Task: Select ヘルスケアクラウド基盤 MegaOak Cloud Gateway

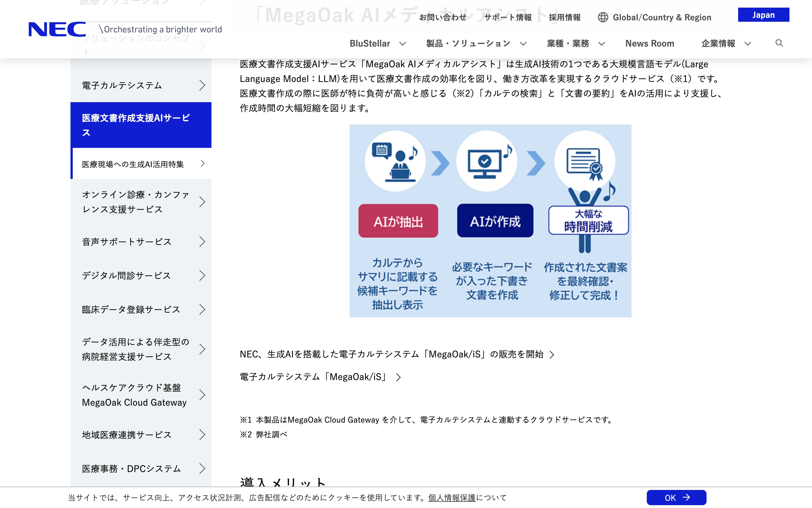Action: pyautogui.click(x=141, y=395)
